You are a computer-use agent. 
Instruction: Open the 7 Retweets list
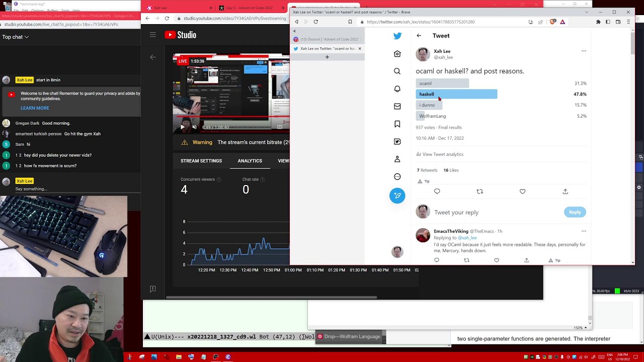427,170
